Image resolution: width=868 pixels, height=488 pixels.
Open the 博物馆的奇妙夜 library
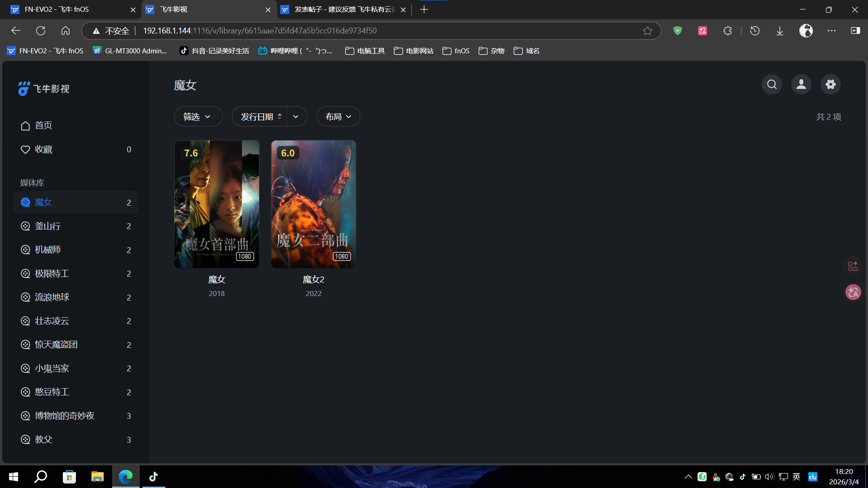pyautogui.click(x=65, y=416)
